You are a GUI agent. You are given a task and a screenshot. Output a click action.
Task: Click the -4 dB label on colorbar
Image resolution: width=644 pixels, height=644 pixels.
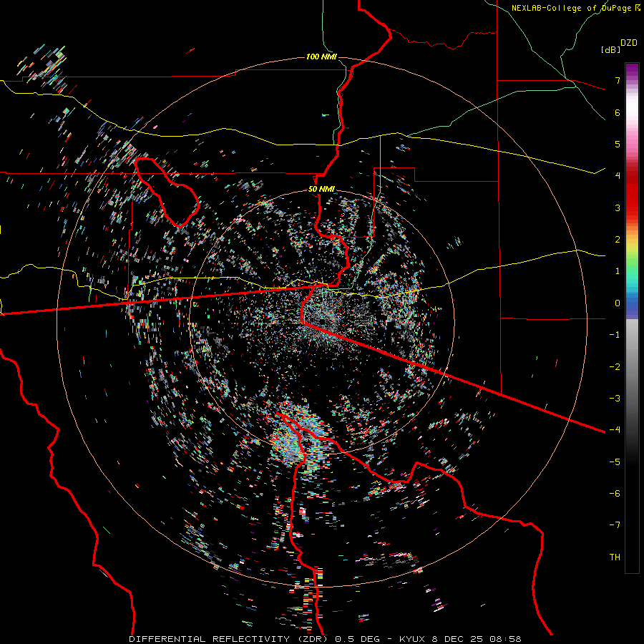tap(615, 430)
